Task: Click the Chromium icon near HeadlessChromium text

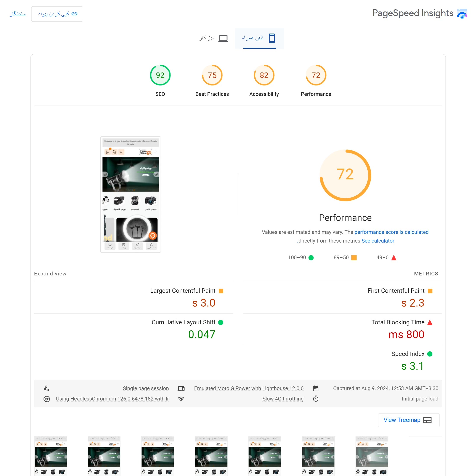Action: pyautogui.click(x=47, y=399)
